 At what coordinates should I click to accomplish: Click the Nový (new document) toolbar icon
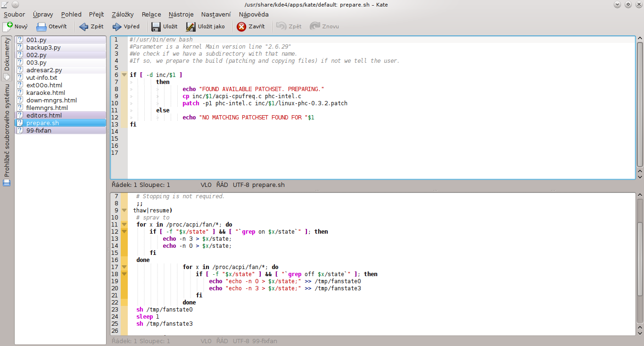point(8,26)
